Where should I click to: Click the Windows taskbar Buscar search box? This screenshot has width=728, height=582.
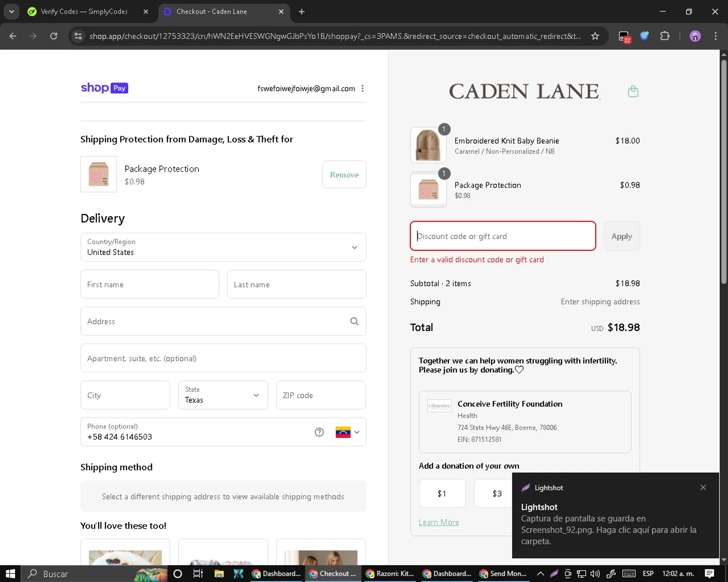pos(94,574)
